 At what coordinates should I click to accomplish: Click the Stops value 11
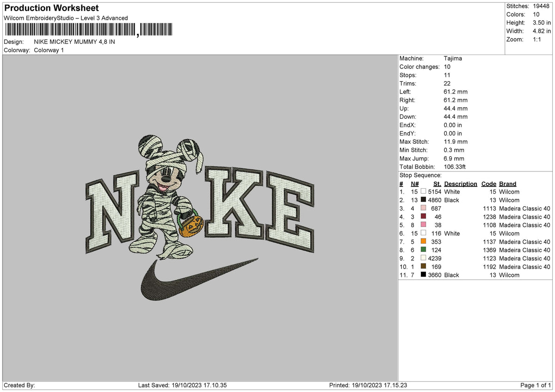coord(447,75)
